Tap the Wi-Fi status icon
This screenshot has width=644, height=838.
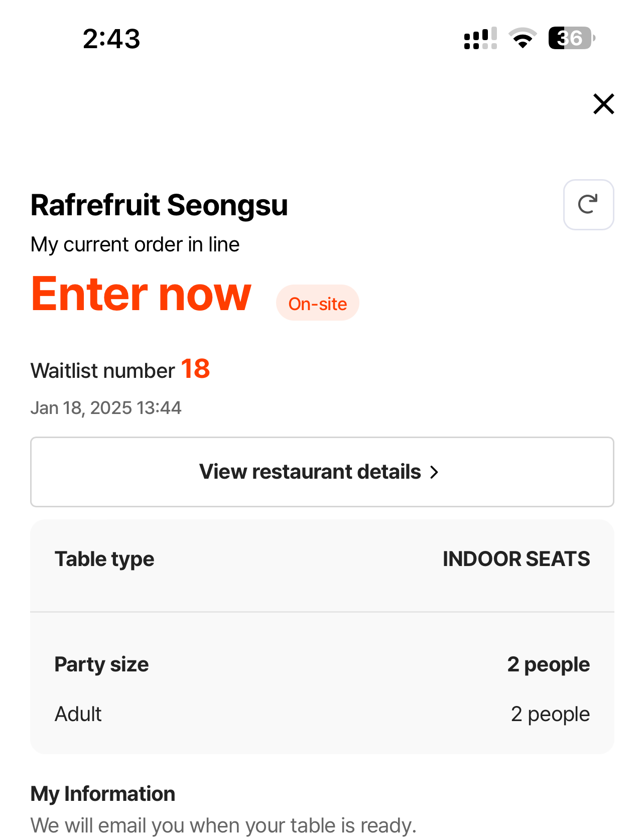coord(523,38)
